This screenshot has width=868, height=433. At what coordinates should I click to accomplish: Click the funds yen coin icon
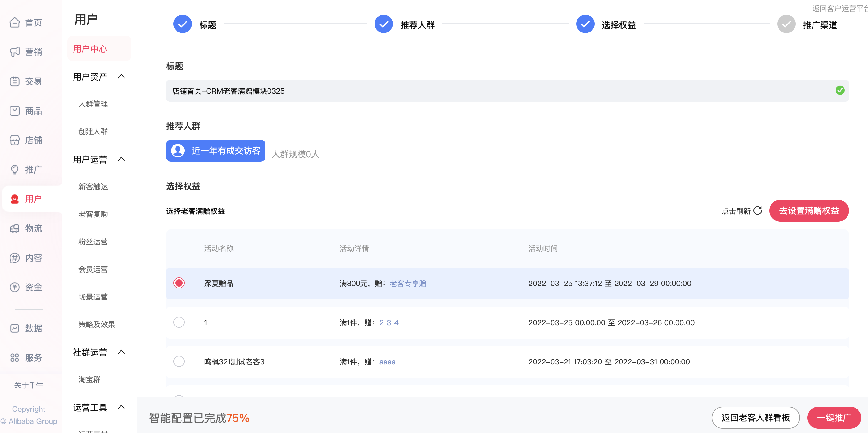[14, 287]
